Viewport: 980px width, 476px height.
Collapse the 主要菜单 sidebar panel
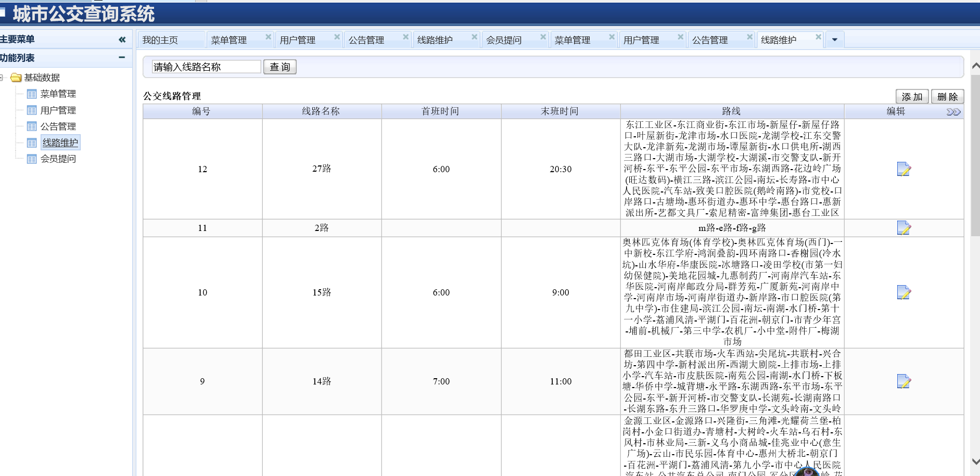pos(122,40)
